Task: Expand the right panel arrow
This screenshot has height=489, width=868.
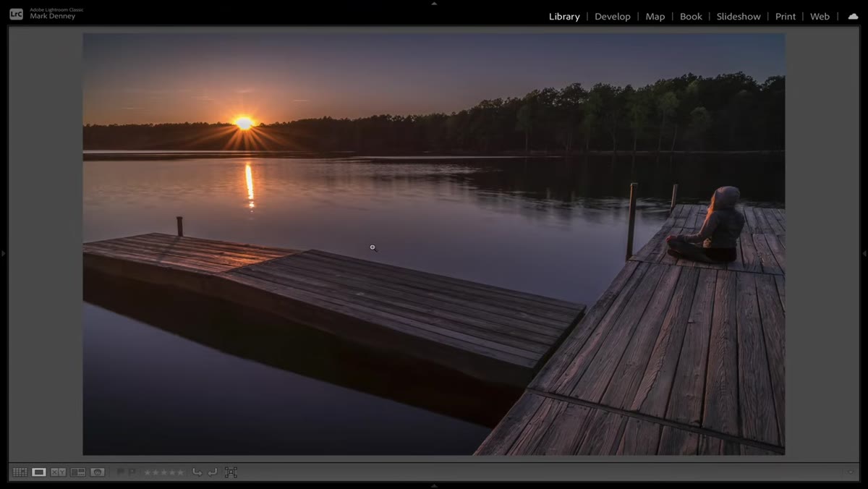Action: click(x=864, y=253)
